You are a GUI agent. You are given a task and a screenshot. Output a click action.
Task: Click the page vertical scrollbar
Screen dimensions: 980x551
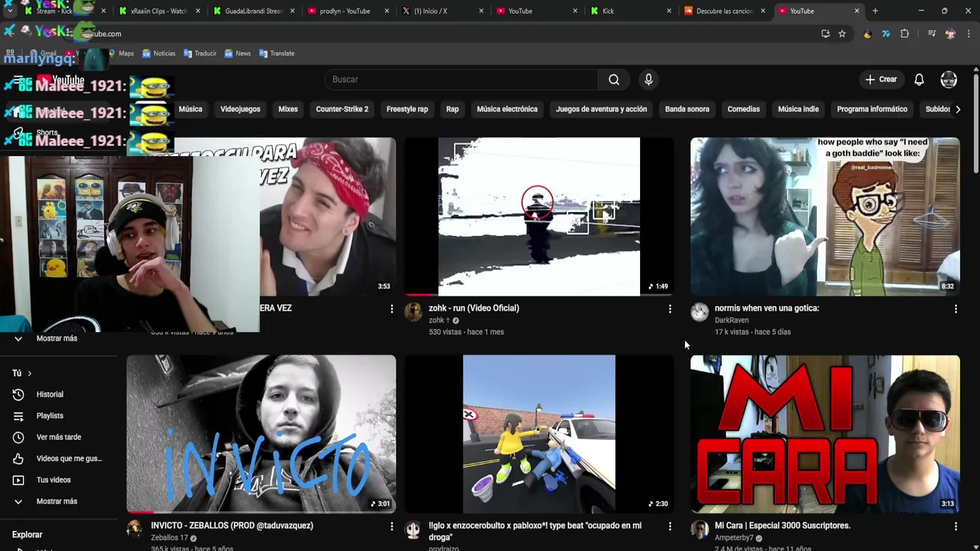(975, 122)
